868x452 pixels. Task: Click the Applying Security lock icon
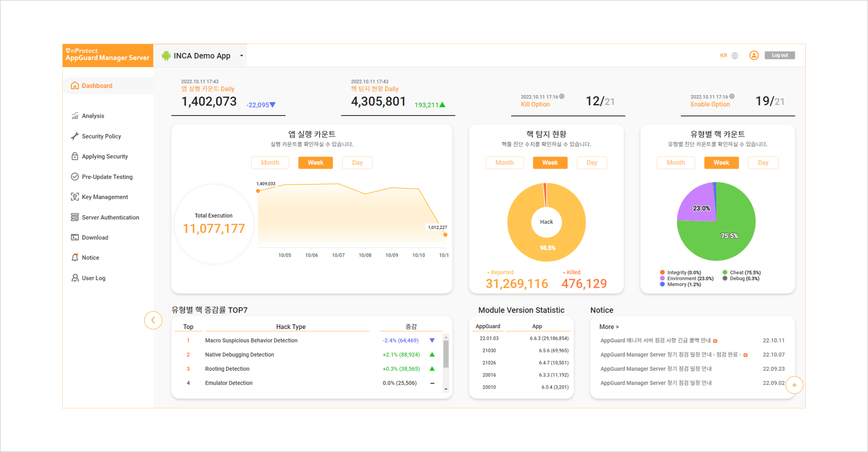coord(75,157)
